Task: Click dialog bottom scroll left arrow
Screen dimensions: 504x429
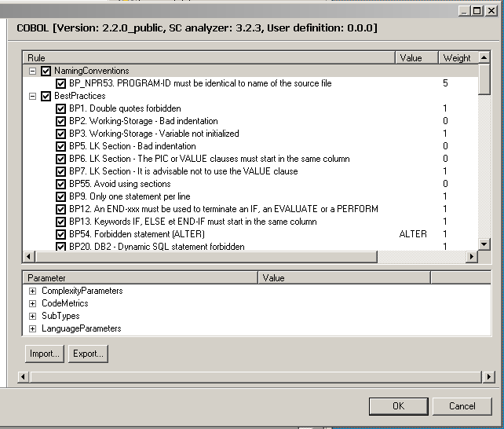Action: [x=23, y=376]
